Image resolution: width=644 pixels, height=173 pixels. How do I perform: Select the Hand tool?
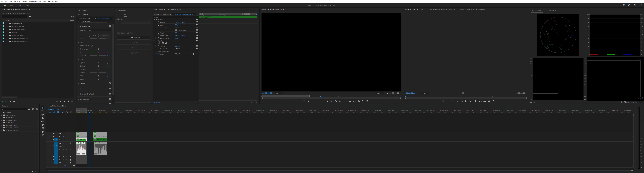coord(43,132)
